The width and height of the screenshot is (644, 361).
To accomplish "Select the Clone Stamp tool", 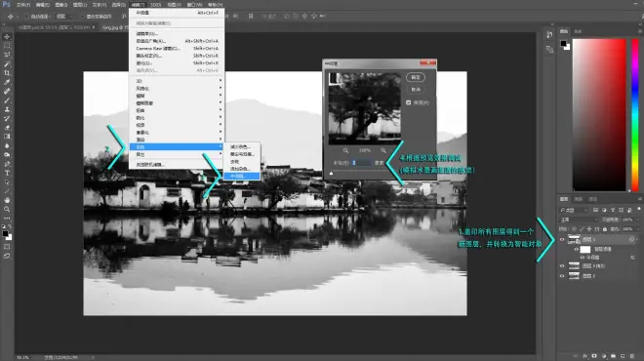I will [x=7, y=109].
